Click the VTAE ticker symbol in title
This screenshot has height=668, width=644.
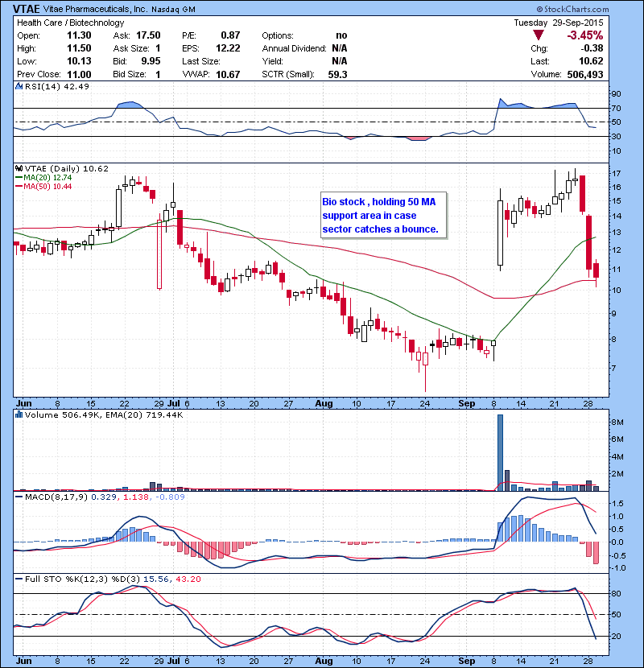tap(27, 9)
